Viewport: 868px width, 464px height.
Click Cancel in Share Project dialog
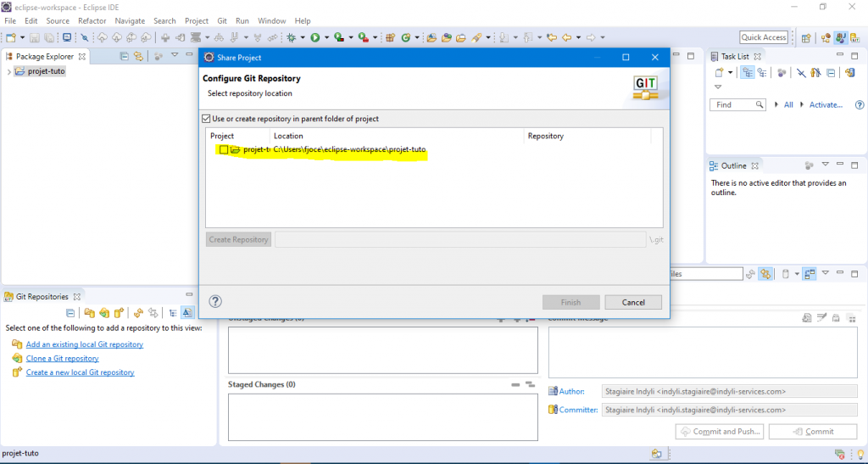(x=633, y=302)
